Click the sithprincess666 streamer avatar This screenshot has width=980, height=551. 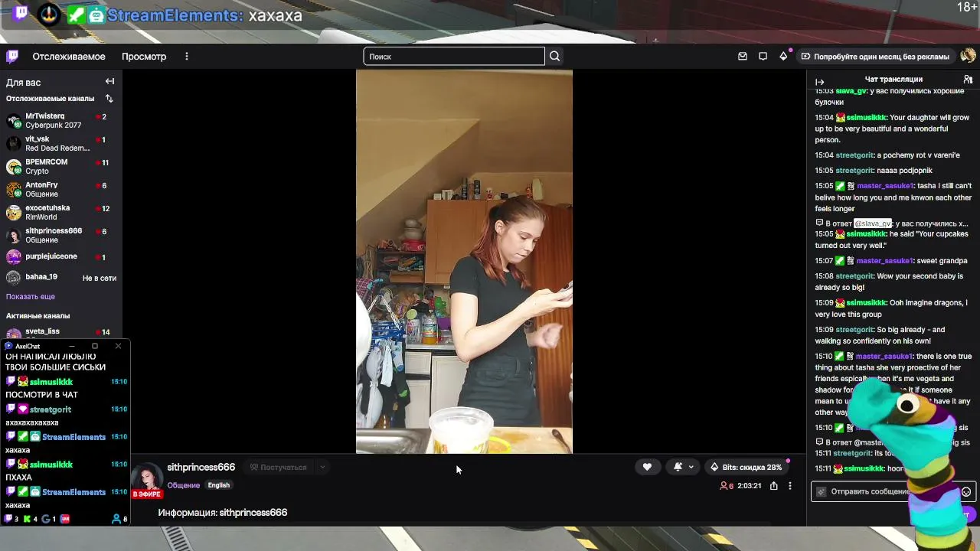(x=146, y=479)
